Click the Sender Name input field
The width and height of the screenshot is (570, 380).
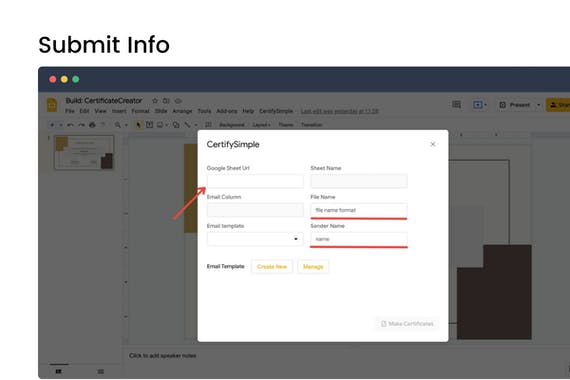pyautogui.click(x=359, y=239)
